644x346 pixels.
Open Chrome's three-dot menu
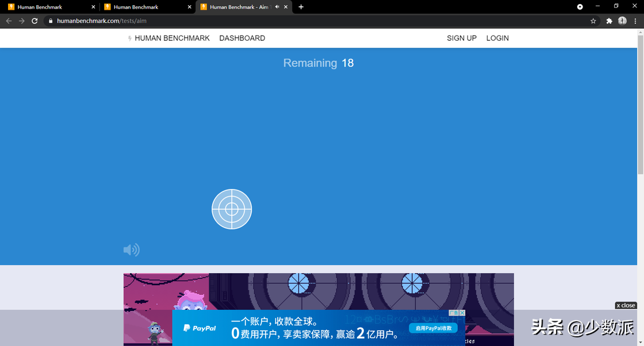(x=635, y=21)
